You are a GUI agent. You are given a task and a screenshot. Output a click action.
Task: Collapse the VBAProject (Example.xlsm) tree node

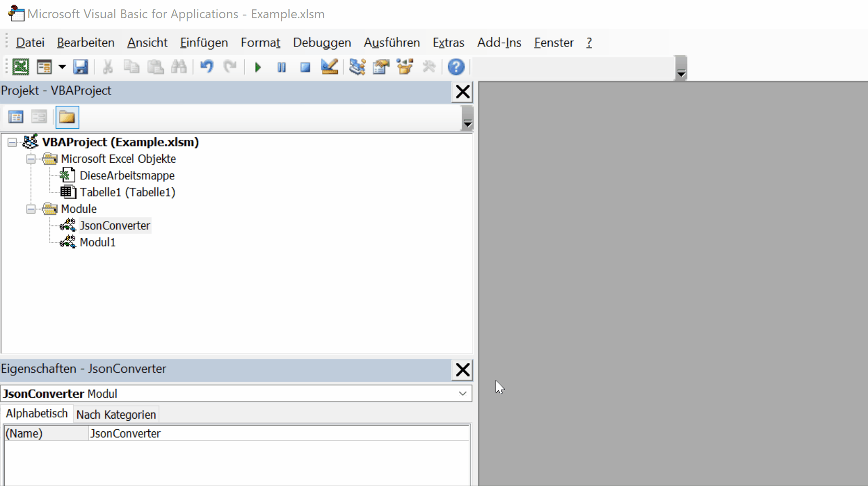12,142
